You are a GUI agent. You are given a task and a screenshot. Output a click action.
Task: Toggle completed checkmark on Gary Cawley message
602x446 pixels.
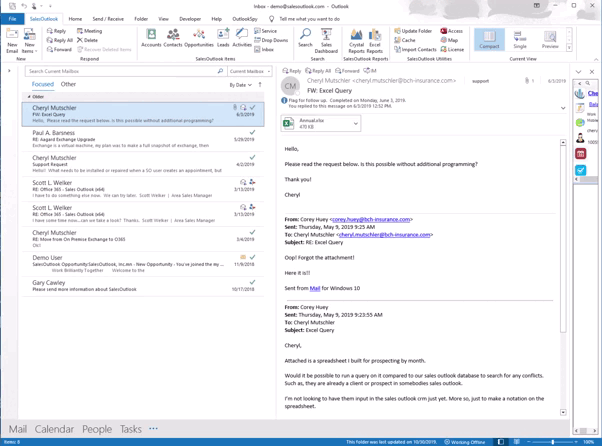pos(252,282)
